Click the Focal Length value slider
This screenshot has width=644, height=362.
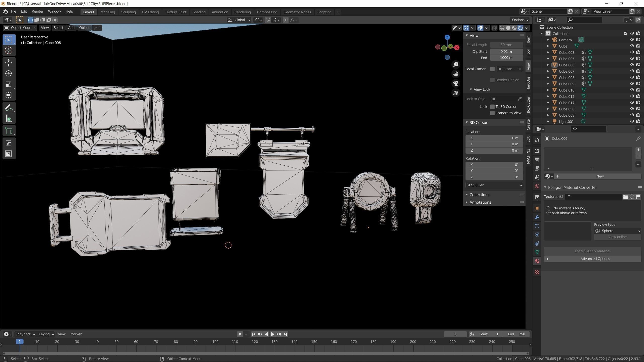tap(506, 45)
